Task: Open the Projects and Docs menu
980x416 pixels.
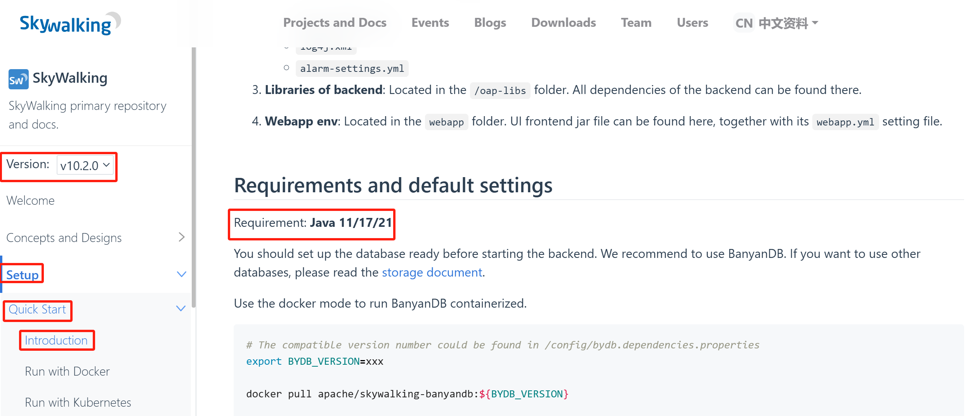Action: tap(335, 23)
